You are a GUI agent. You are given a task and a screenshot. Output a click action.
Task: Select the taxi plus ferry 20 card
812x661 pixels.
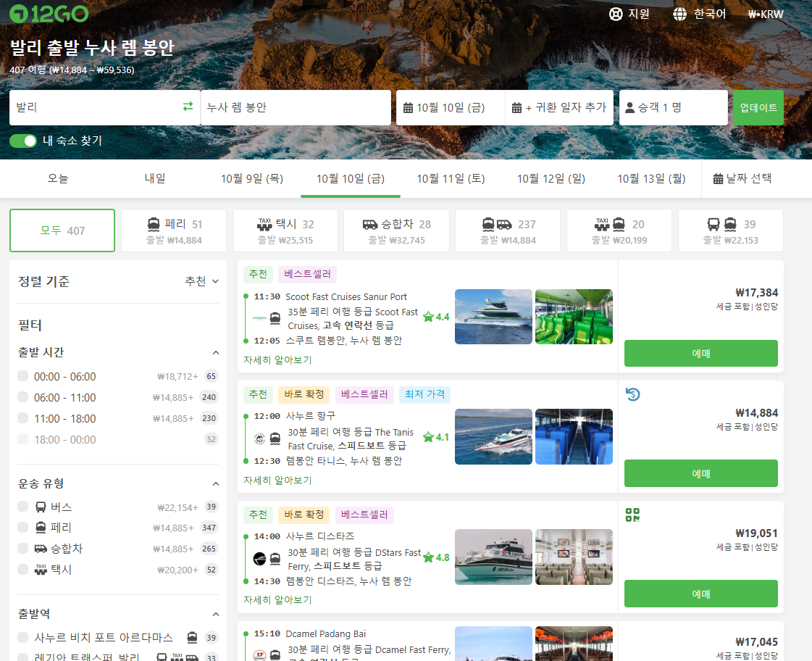tap(619, 230)
